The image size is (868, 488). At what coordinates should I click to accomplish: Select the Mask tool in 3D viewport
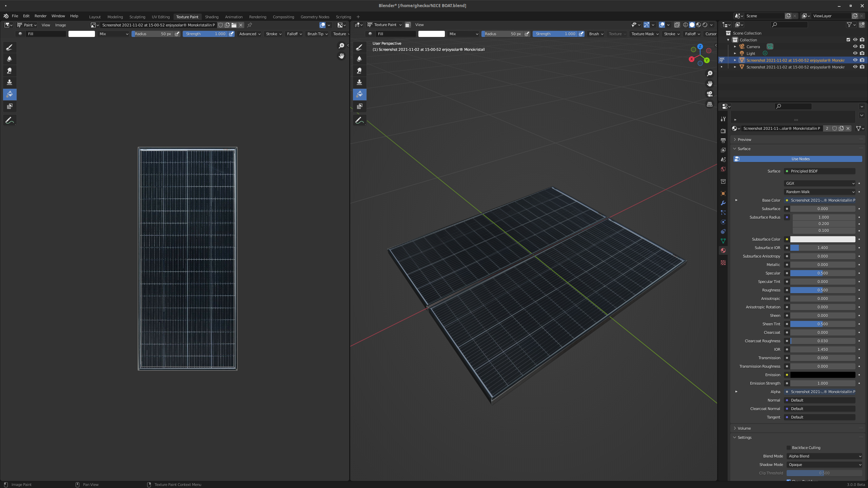[359, 106]
